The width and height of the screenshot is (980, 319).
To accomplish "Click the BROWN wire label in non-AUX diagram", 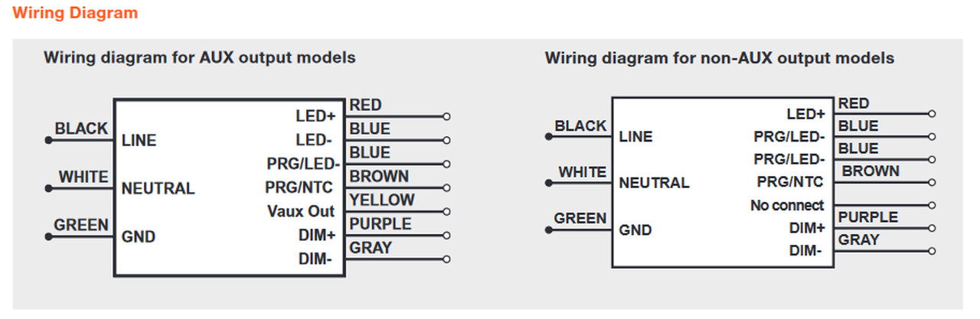I will [x=871, y=171].
